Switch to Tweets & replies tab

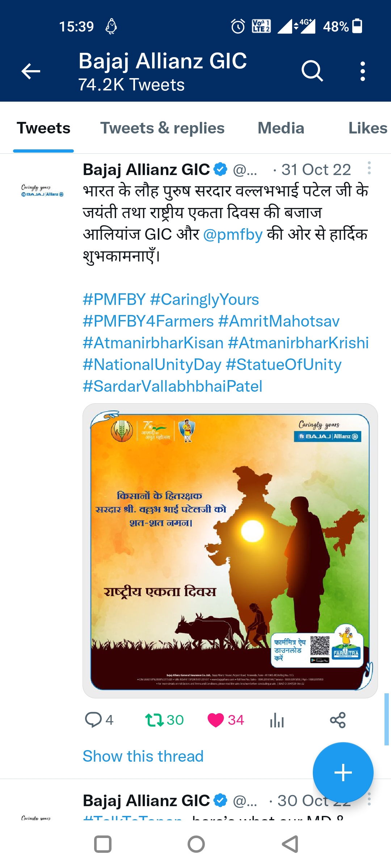(x=162, y=128)
